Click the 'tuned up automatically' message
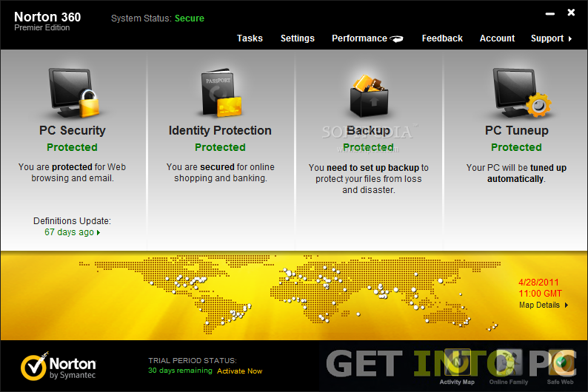Viewport: 588px width, 392px height. 516,173
